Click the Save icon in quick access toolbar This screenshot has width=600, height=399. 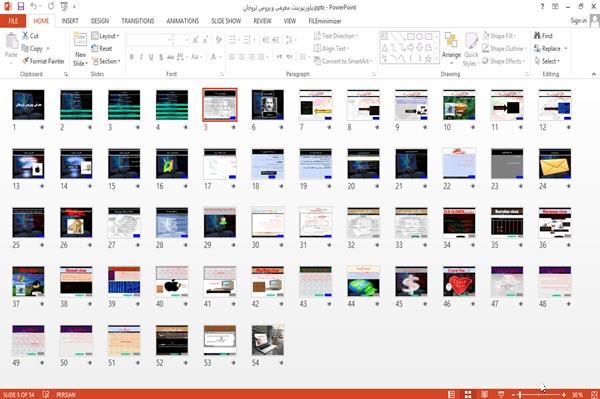pos(21,7)
